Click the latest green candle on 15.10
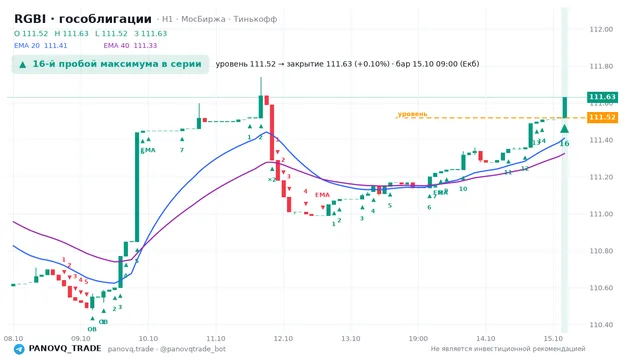This screenshot has height=360, width=640. (565, 107)
